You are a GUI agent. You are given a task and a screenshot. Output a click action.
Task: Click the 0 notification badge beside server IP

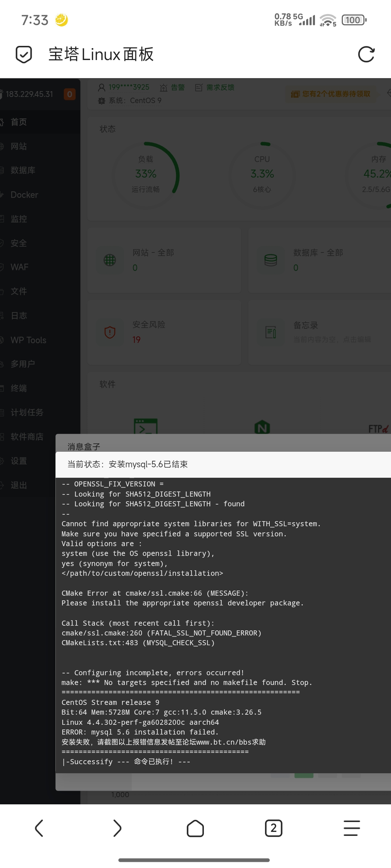(x=70, y=94)
